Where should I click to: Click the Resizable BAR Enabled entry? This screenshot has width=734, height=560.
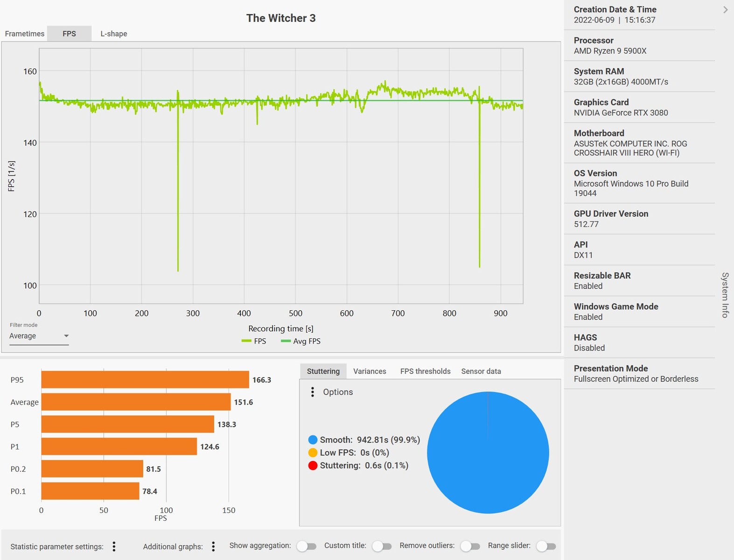point(639,281)
